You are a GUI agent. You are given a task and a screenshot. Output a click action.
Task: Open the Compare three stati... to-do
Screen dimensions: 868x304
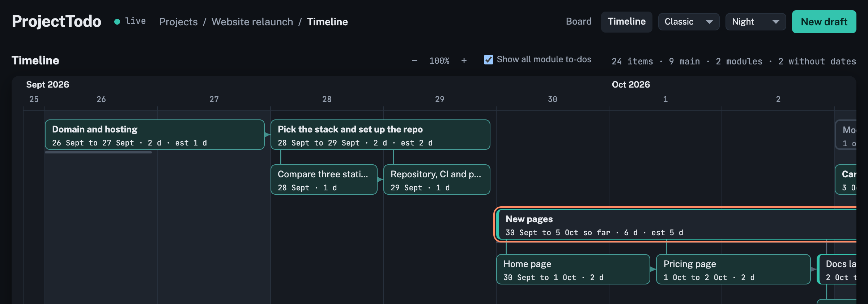tap(324, 180)
